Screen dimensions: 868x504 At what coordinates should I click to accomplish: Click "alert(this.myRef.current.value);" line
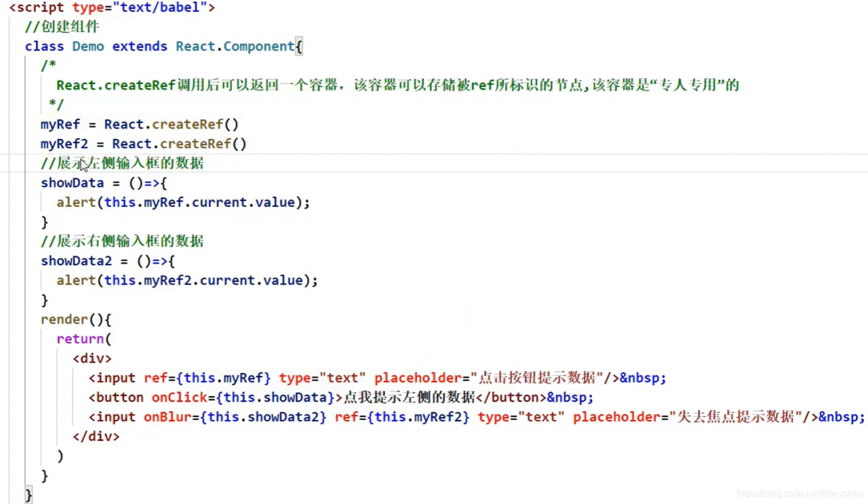pyautogui.click(x=183, y=202)
